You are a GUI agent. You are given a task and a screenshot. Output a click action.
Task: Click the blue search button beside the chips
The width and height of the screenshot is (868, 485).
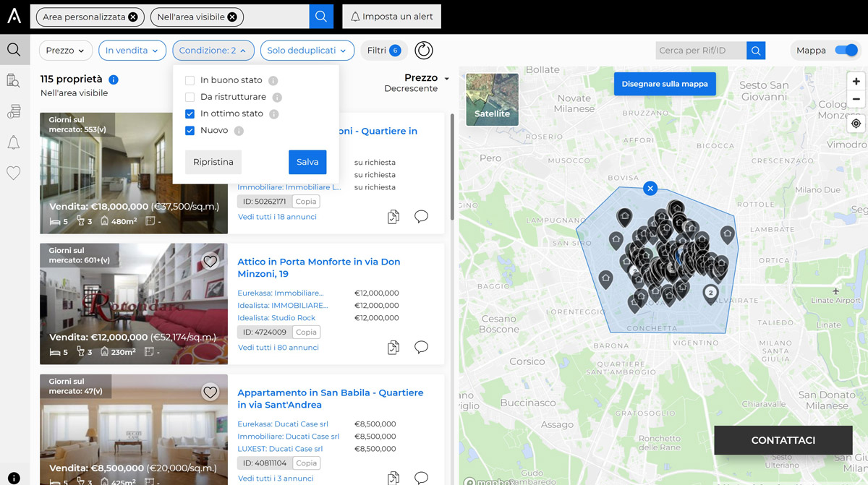321,17
